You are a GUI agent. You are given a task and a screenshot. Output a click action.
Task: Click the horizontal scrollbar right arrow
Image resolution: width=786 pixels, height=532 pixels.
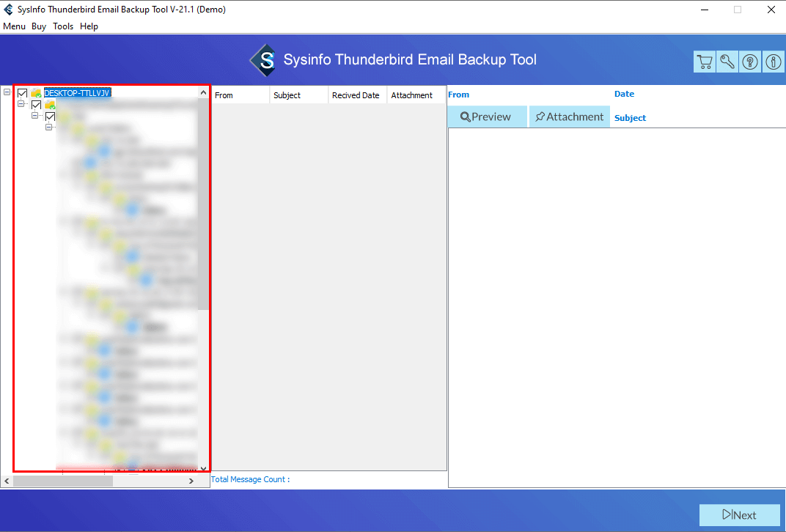click(191, 481)
